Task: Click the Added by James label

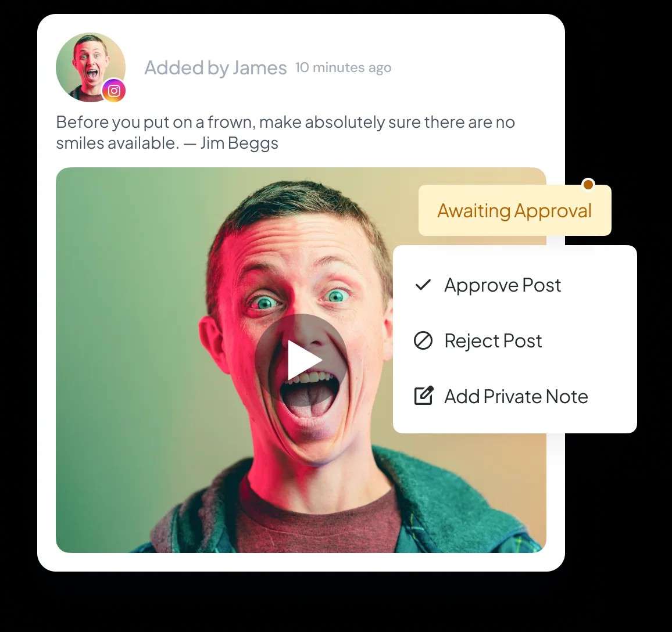Action: click(x=216, y=67)
